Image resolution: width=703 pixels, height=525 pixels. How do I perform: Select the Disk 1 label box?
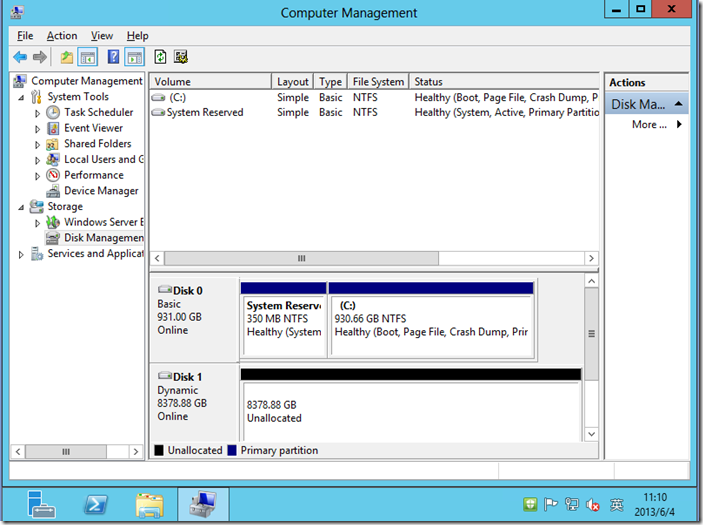(x=194, y=404)
